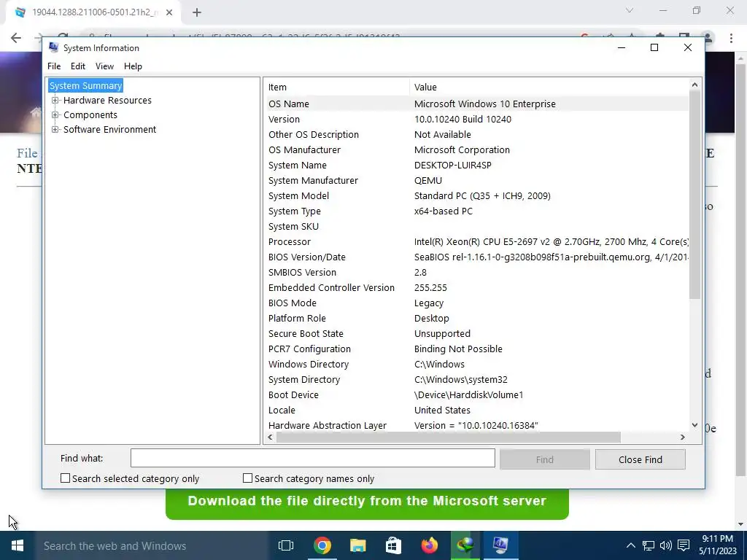747x560 pixels.
Task: Launch Firefox from the taskbar
Action: (429, 545)
